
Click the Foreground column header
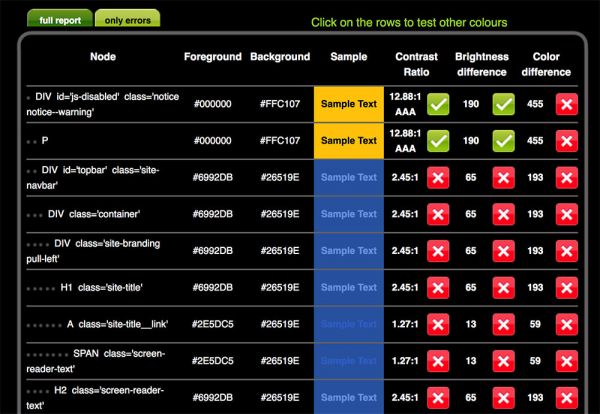(212, 57)
